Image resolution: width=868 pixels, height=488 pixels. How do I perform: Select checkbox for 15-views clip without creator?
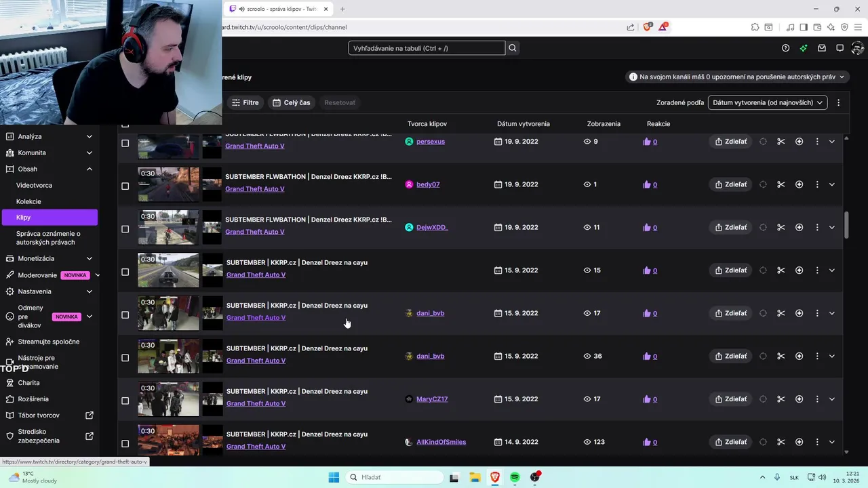click(125, 272)
